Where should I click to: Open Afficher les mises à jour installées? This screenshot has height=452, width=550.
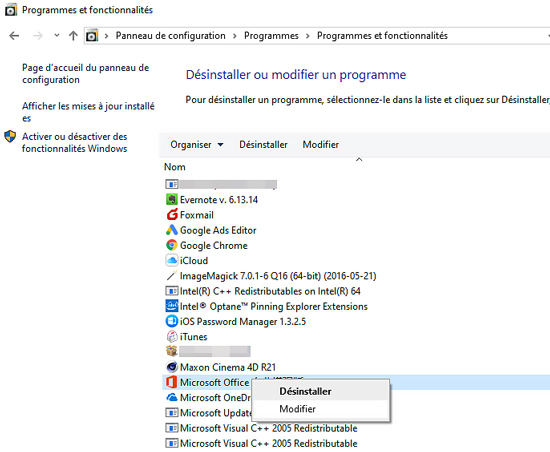(88, 112)
